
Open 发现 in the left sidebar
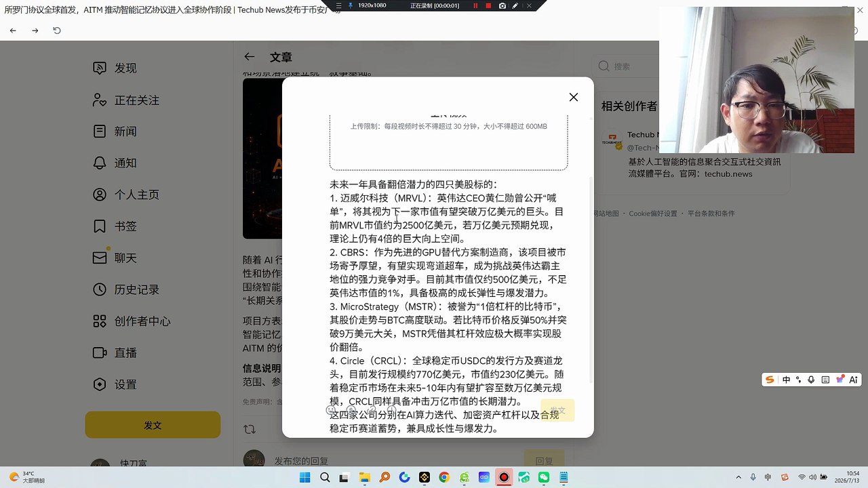click(115, 68)
